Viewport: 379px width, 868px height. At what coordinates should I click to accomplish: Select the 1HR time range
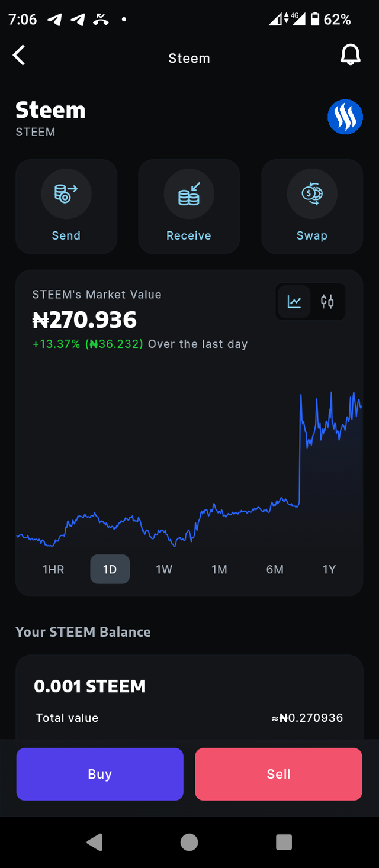(x=53, y=569)
